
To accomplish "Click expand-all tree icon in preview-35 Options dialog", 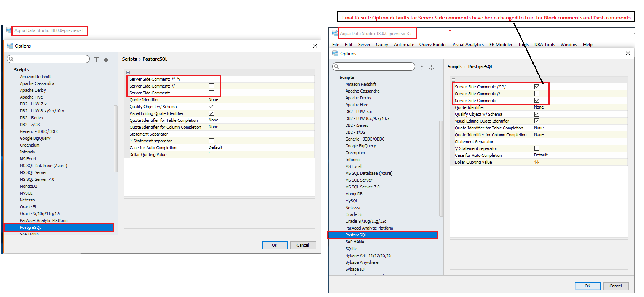I will [x=422, y=67].
